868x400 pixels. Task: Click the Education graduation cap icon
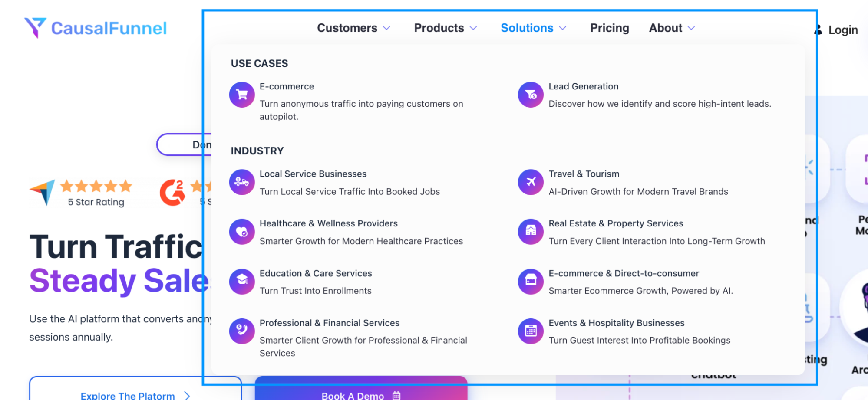[241, 281]
